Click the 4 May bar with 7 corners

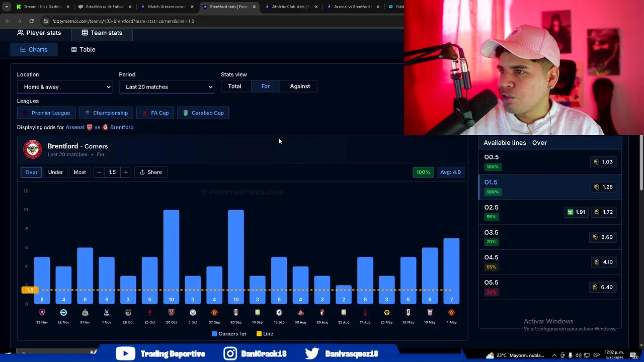point(451,271)
